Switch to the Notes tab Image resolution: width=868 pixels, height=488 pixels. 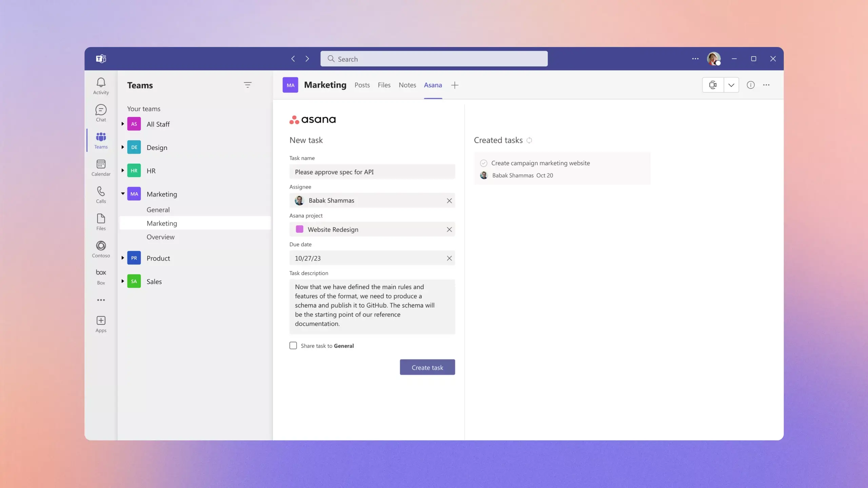(407, 85)
